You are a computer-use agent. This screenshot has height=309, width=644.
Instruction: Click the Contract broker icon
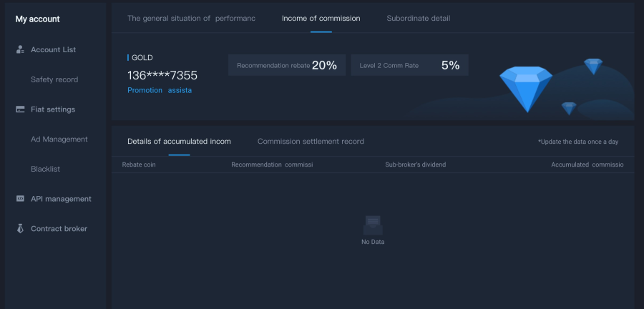click(20, 229)
